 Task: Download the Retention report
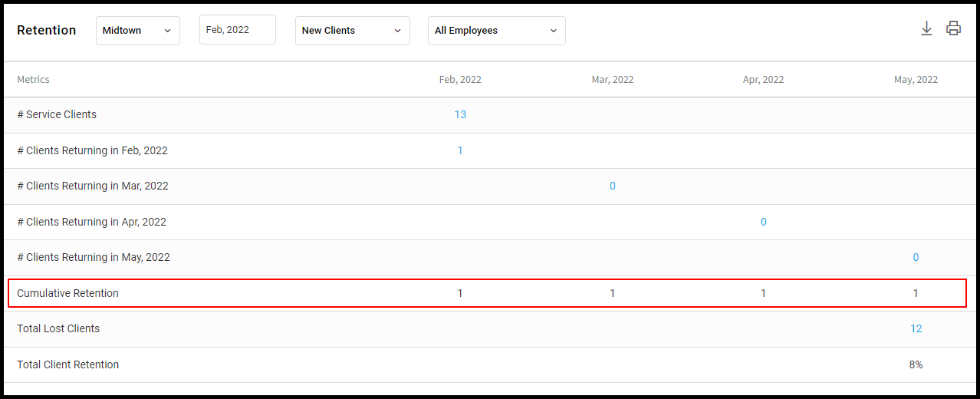click(x=926, y=29)
